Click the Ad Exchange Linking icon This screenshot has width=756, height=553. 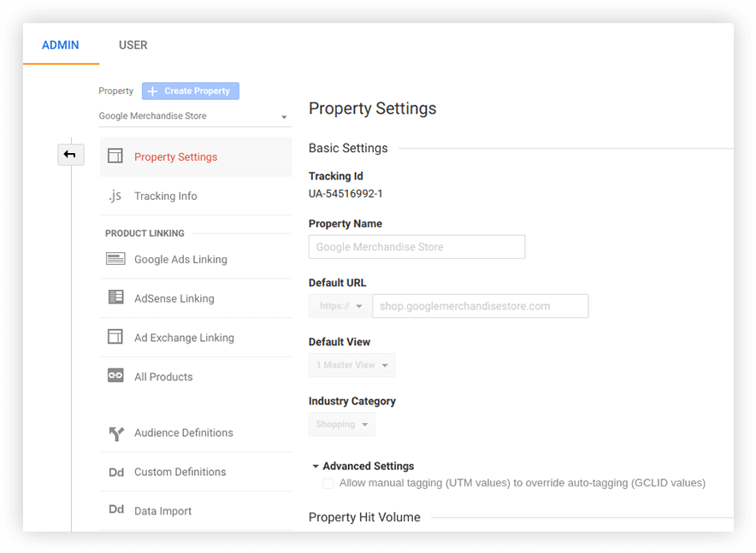tap(115, 338)
